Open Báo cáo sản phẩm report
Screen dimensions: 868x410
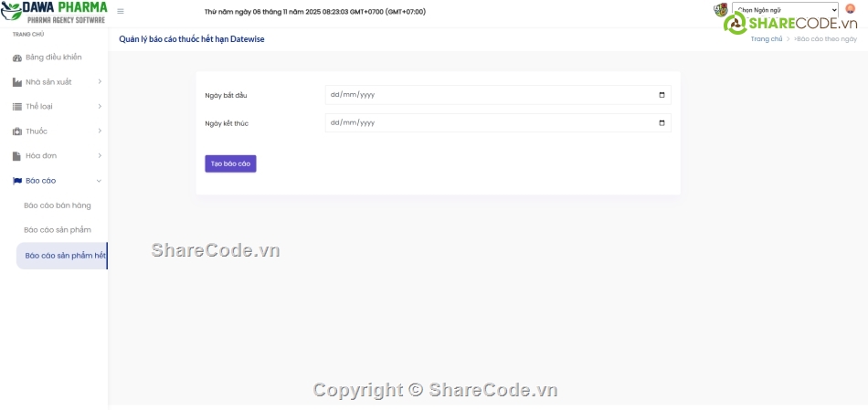pos(58,230)
